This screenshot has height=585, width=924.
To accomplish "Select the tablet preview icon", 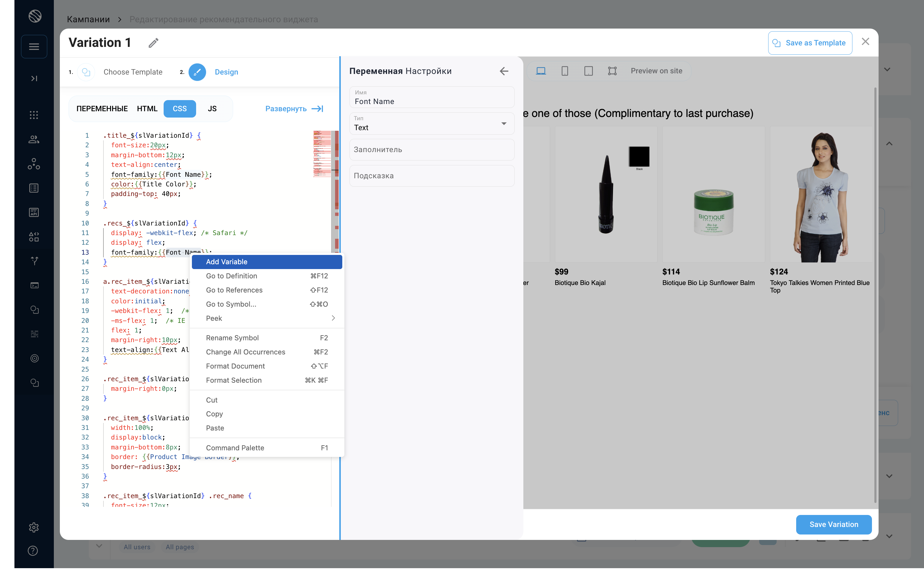I will (588, 71).
